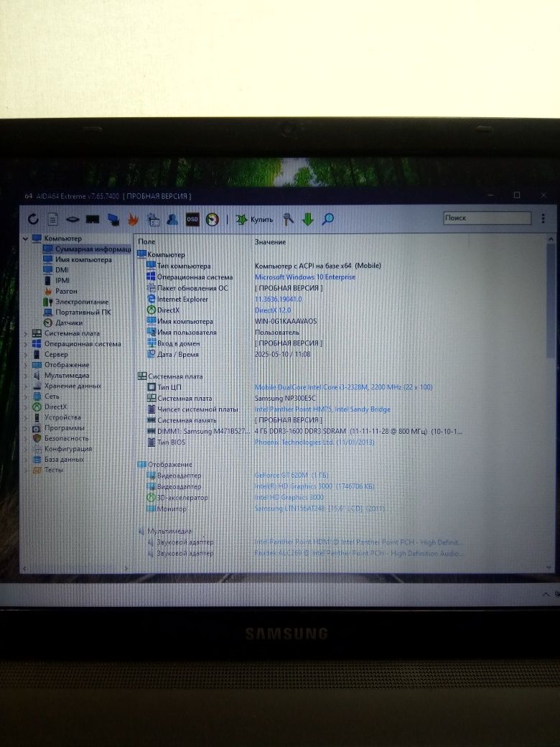The width and height of the screenshot is (560, 747).
Task: Expand the Сервер tree node
Action: 26,354
